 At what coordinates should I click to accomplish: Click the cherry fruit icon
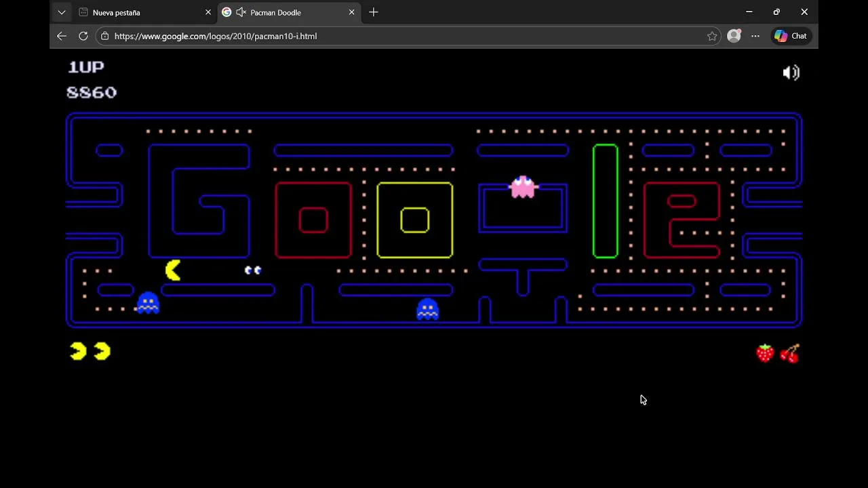coord(790,353)
